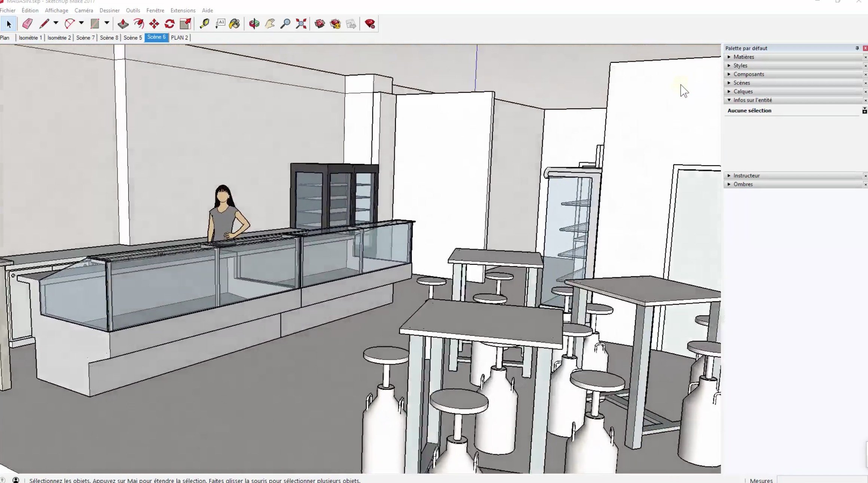Image resolution: width=868 pixels, height=483 pixels.
Task: Activate the Orbit tool
Action: [254, 24]
